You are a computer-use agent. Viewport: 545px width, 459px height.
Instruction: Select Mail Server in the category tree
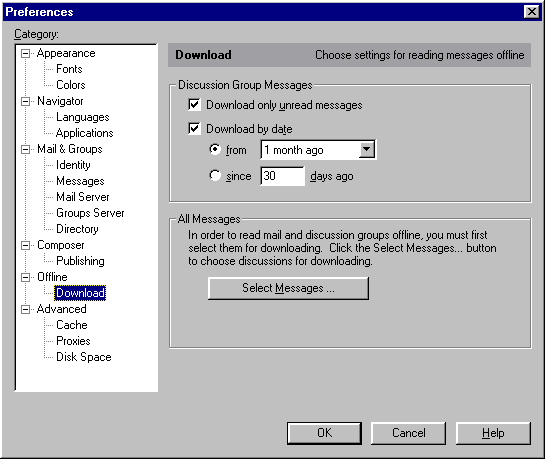83,197
